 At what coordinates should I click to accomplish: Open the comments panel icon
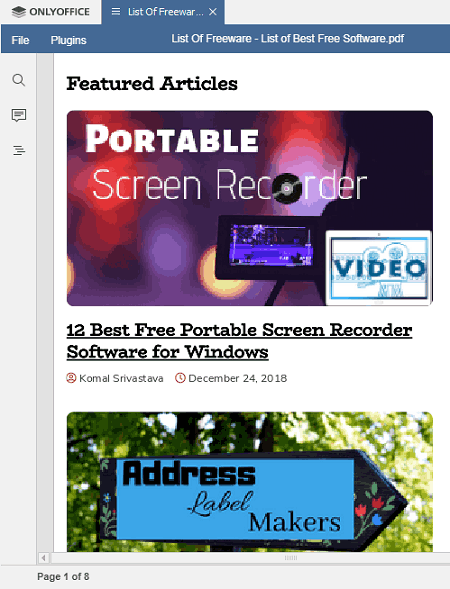point(18,115)
